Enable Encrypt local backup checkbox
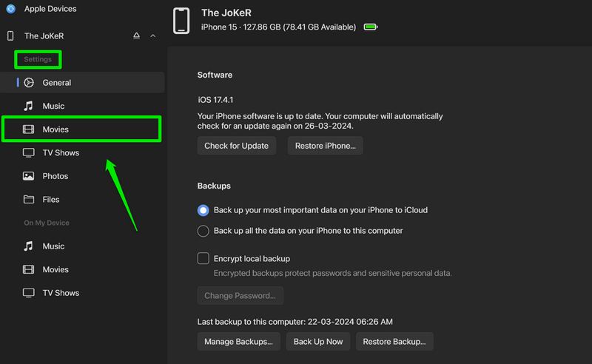Image resolution: width=592 pixels, height=364 pixels. click(x=203, y=259)
